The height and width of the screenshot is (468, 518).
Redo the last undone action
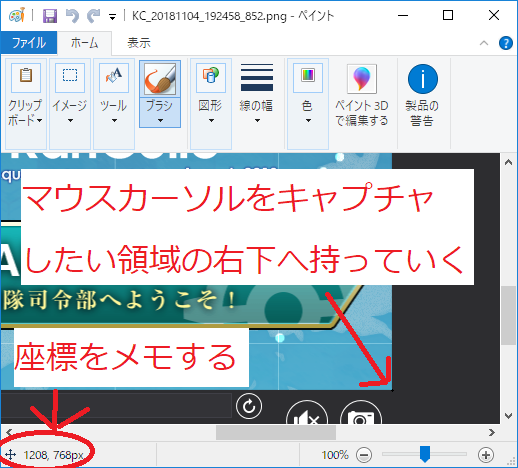[94, 16]
